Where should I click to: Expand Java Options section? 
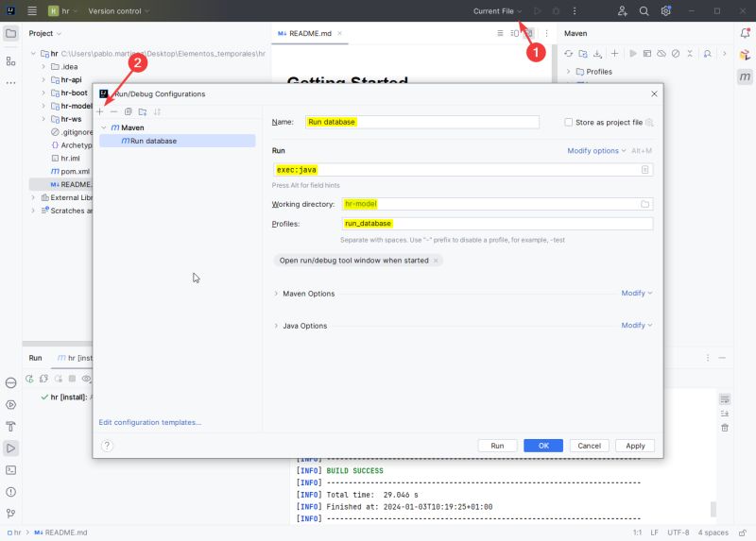pyautogui.click(x=276, y=326)
